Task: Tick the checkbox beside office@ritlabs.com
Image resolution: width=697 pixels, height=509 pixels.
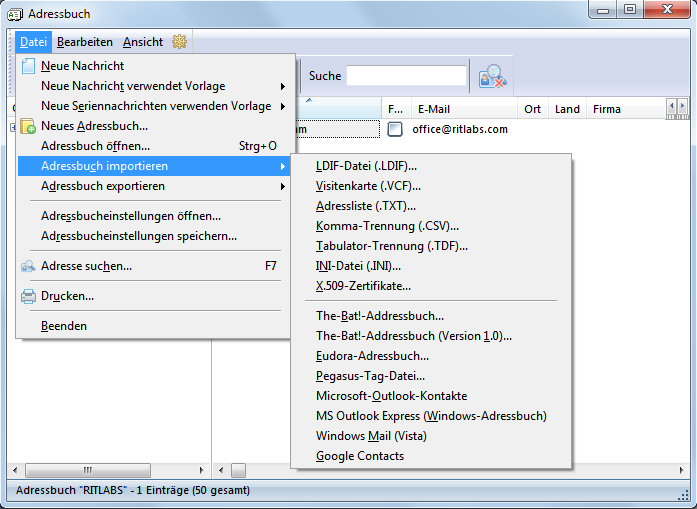Action: [395, 129]
